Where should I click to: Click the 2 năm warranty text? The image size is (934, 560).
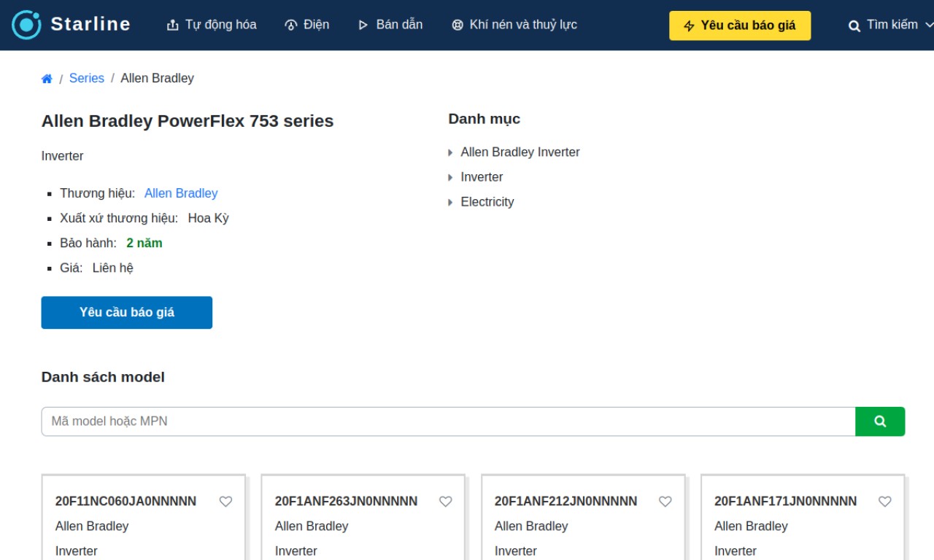144,243
